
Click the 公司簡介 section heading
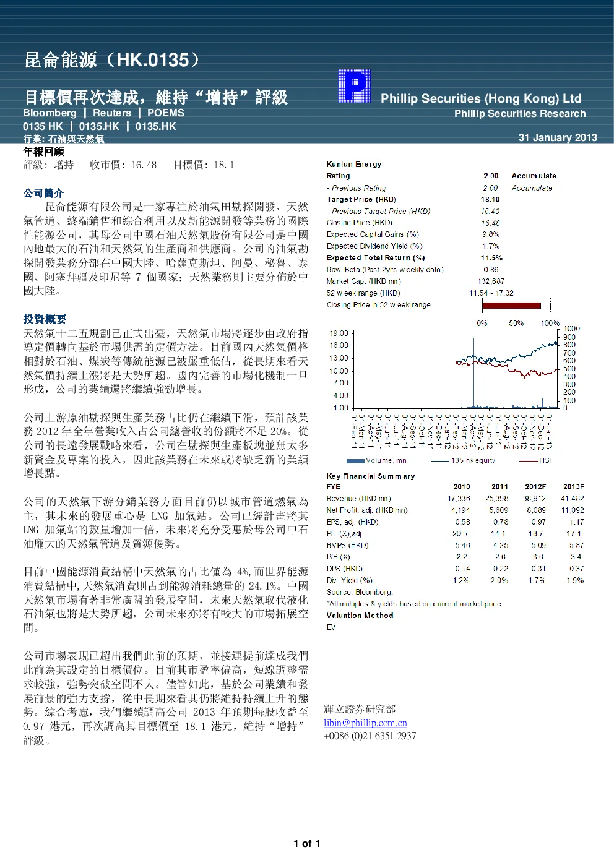43,193
